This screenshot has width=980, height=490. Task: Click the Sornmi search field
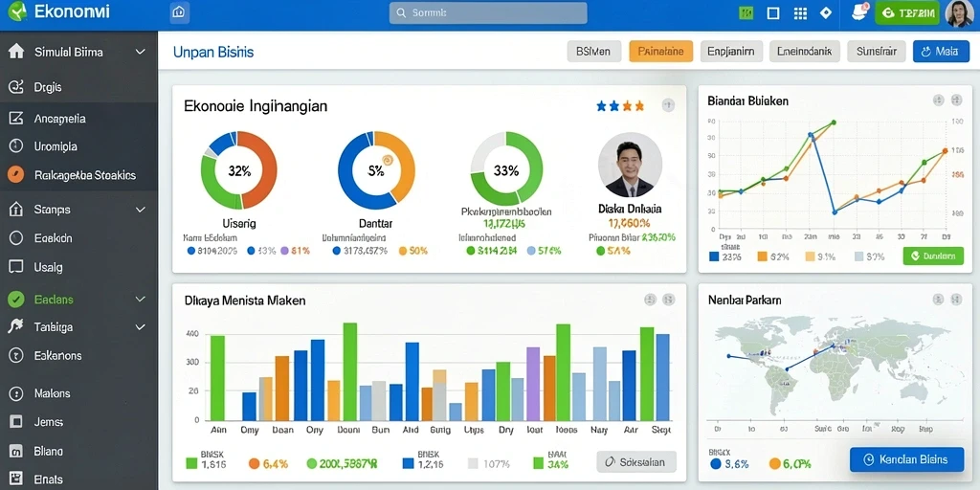click(x=488, y=12)
